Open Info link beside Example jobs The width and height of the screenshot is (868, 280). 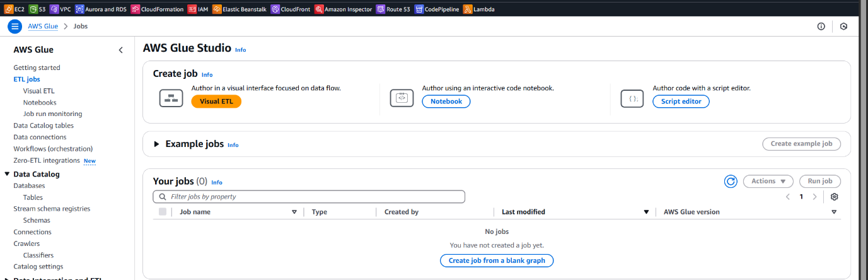pyautogui.click(x=233, y=145)
